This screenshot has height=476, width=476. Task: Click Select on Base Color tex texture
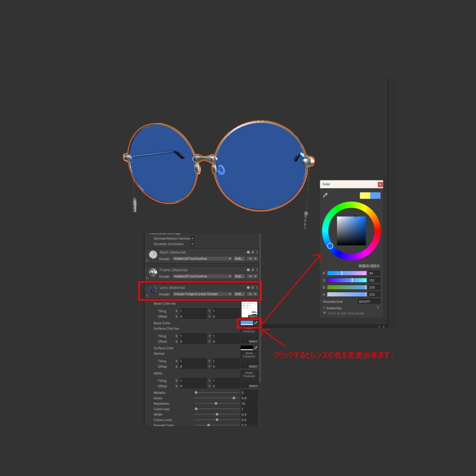click(253, 316)
